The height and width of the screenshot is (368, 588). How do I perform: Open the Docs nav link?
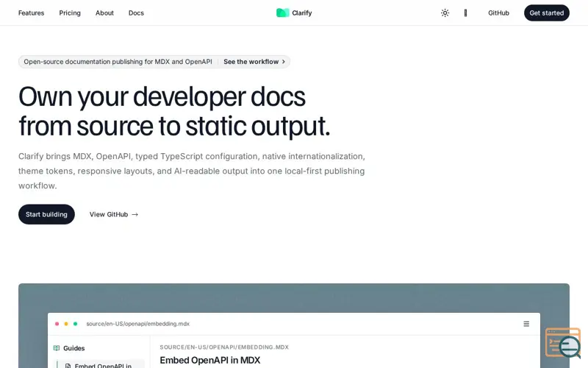pos(136,13)
